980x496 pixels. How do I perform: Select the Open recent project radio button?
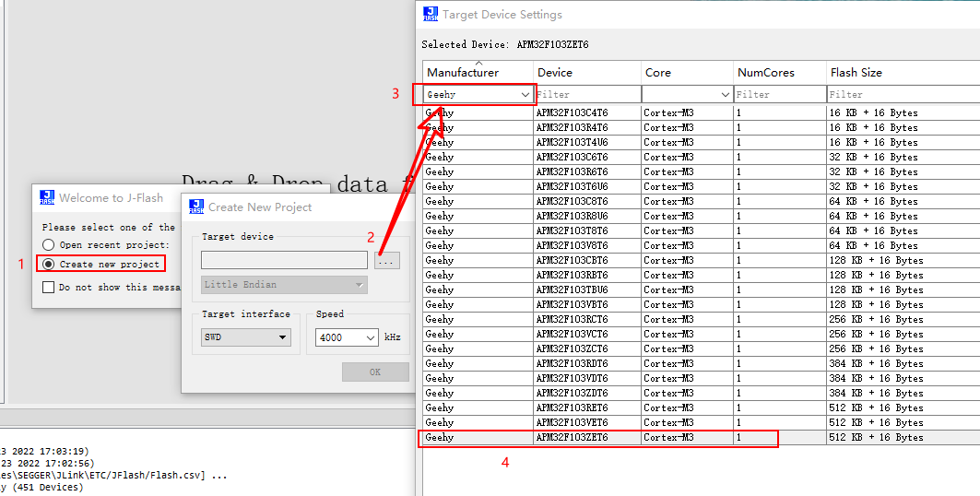click(x=49, y=245)
